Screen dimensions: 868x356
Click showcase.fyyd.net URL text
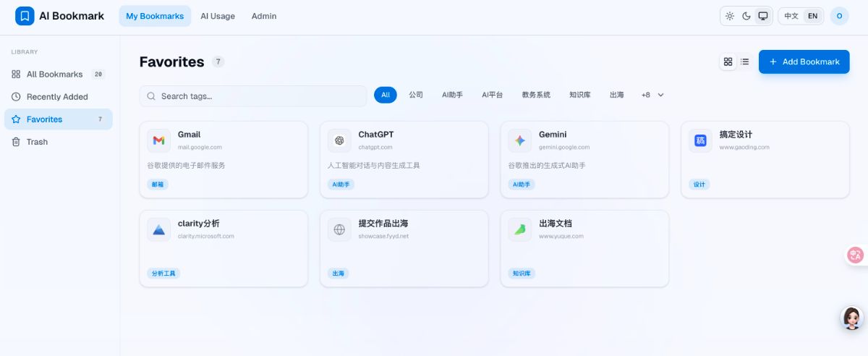pos(383,236)
